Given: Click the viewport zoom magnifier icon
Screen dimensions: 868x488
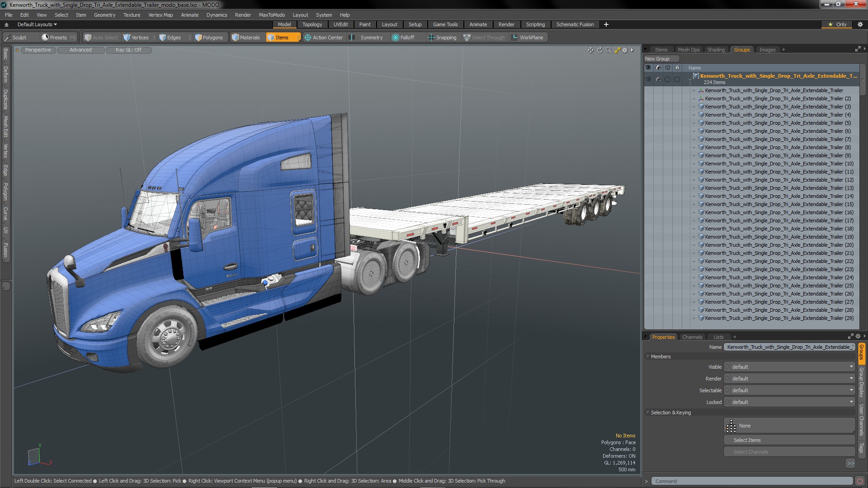Looking at the screenshot, I should point(609,50).
